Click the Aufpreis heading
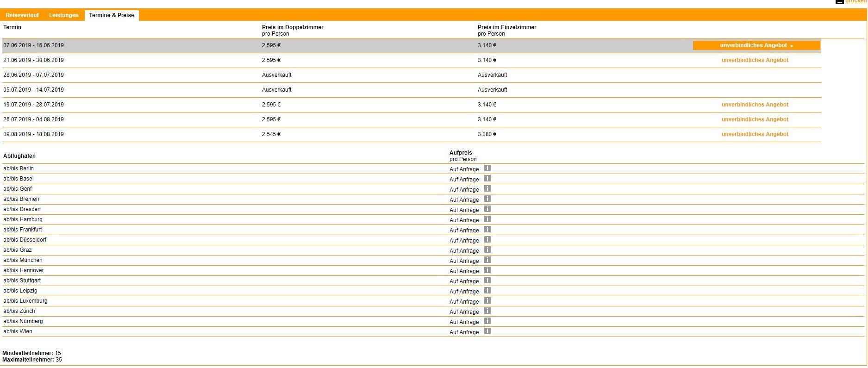This screenshot has height=368, width=868. coord(461,153)
